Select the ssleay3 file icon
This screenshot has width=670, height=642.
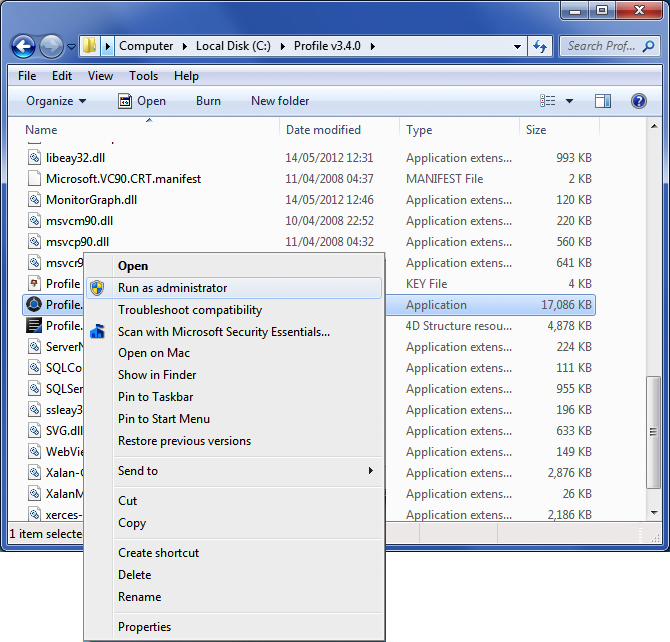(x=34, y=409)
